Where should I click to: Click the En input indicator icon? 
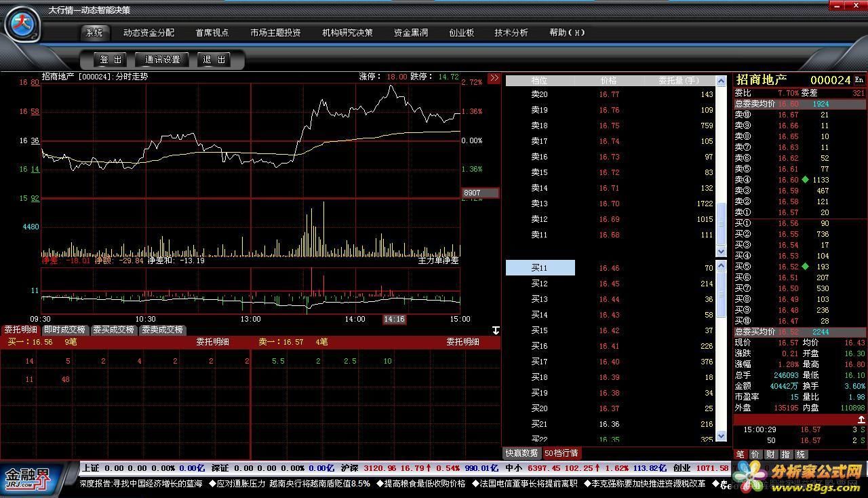click(859, 79)
